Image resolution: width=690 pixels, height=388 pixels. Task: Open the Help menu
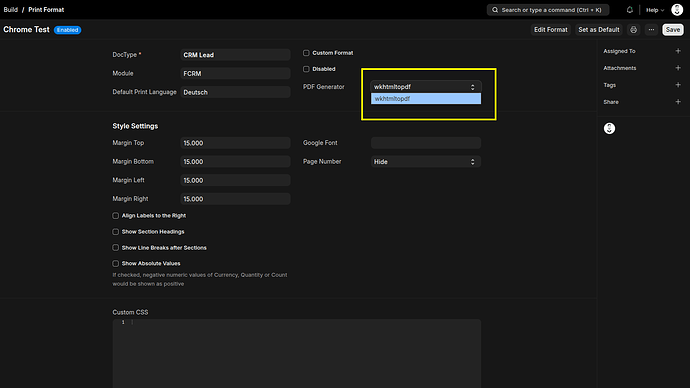tap(655, 10)
